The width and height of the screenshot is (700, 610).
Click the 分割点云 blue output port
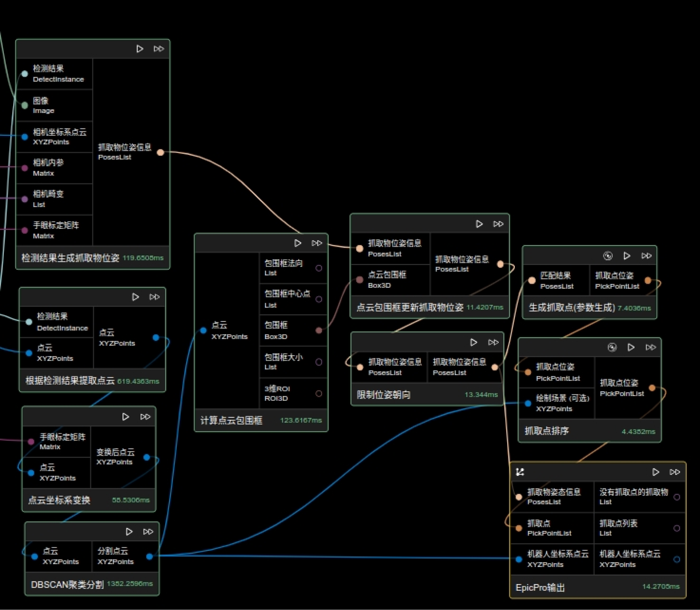click(149, 556)
